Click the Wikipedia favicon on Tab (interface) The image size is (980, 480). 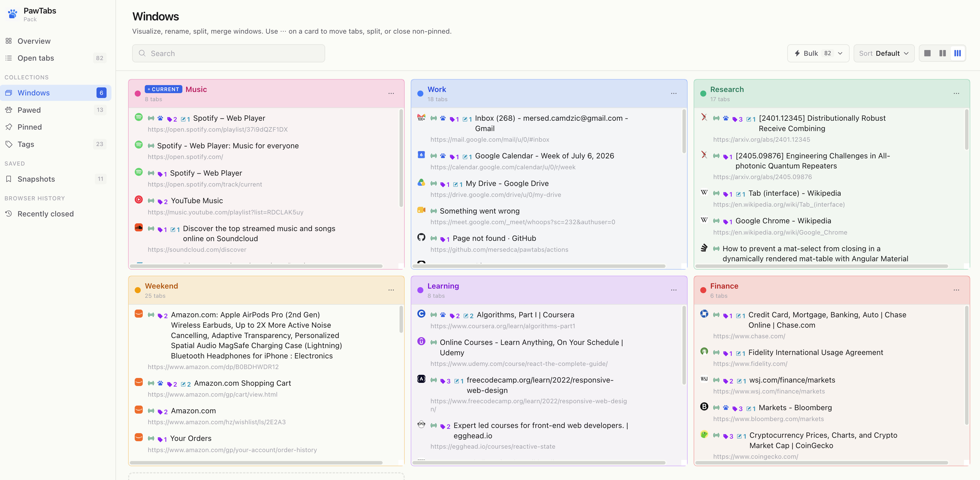[704, 192]
